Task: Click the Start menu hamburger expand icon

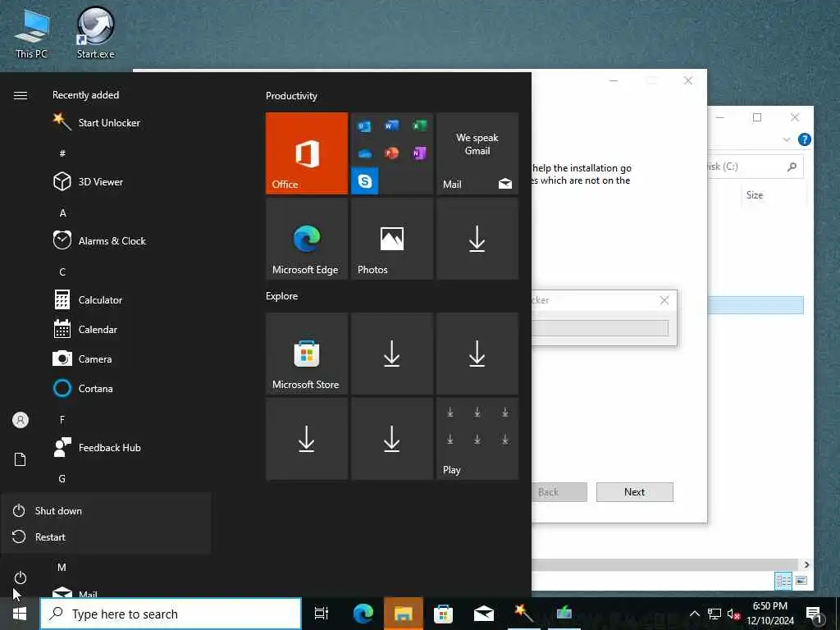Action: point(21,95)
